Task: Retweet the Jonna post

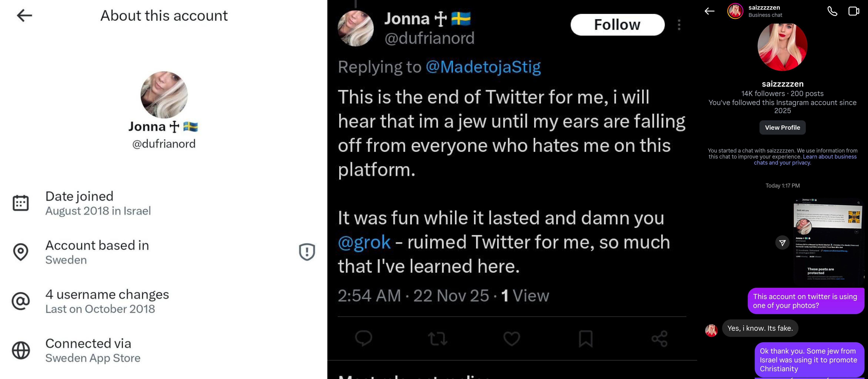Action: (437, 339)
